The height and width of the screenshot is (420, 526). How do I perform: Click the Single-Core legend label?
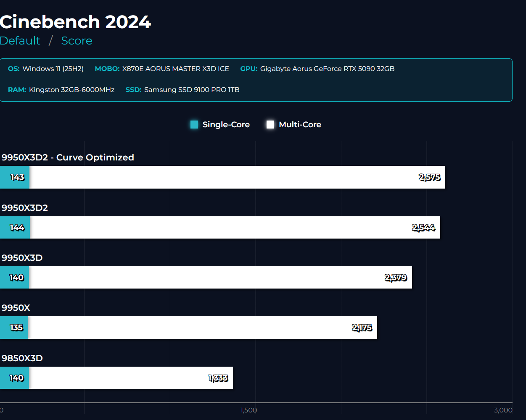(x=226, y=125)
